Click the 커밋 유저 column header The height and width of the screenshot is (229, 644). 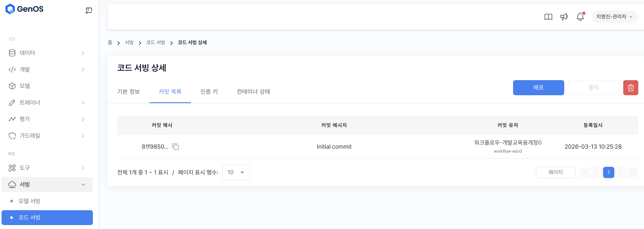pyautogui.click(x=508, y=125)
